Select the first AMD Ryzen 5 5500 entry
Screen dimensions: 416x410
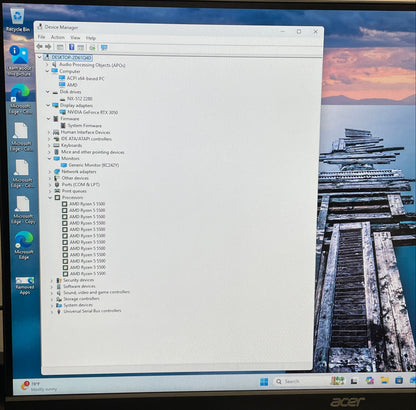(x=87, y=204)
